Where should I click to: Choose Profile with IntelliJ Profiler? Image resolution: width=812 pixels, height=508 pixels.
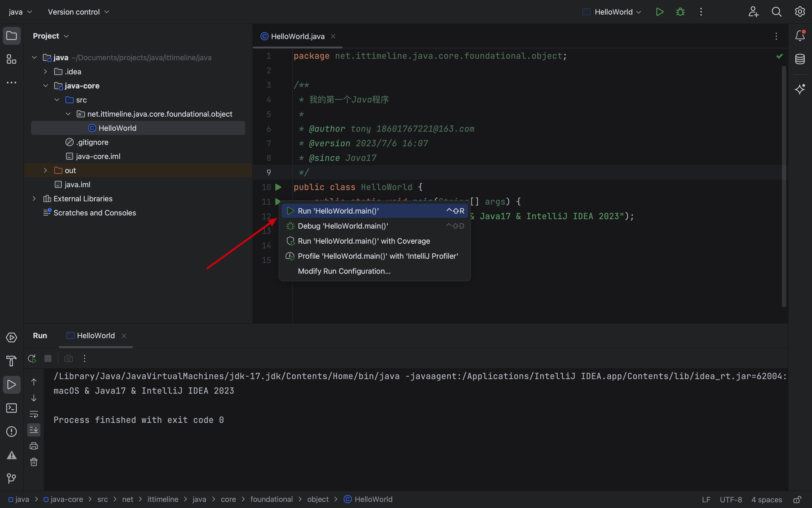click(375, 256)
